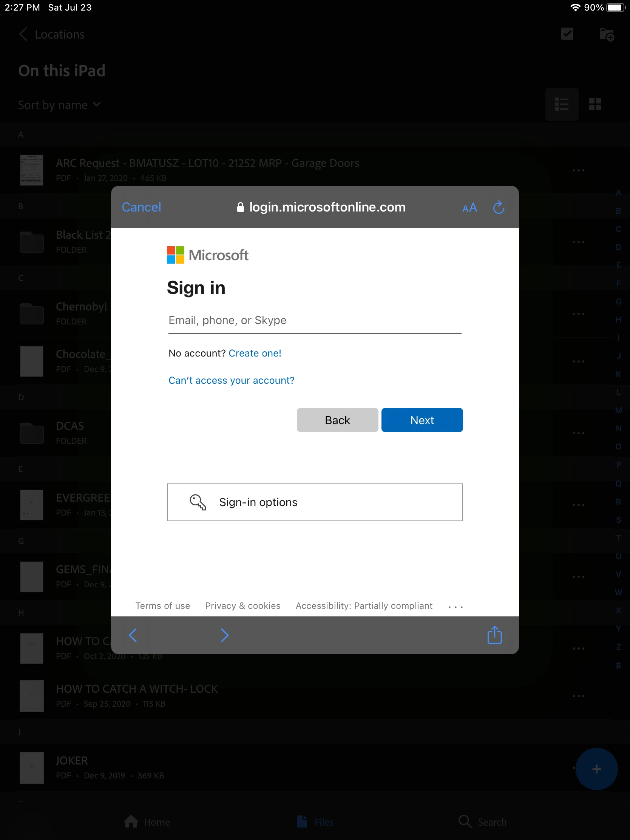Open the Chernobyl folder icon
630x840 pixels.
coord(31,313)
